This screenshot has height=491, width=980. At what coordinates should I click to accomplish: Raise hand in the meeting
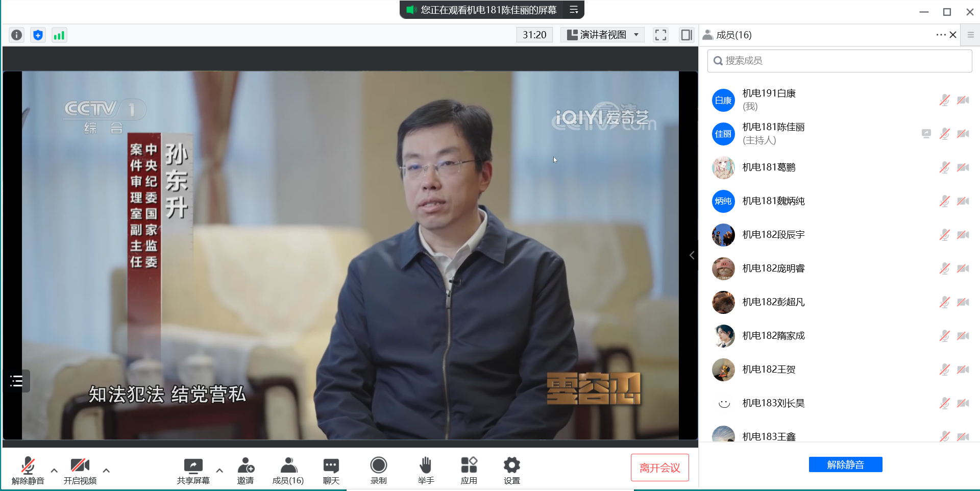click(426, 470)
